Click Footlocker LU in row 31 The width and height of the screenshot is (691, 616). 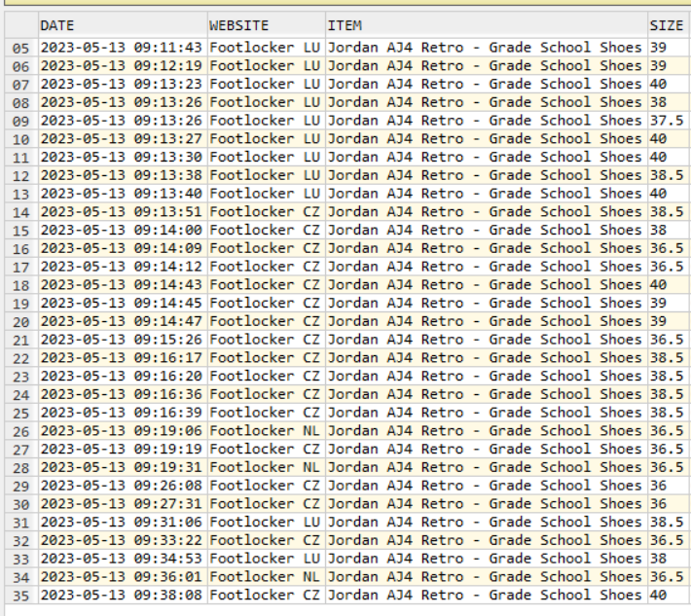point(265,523)
